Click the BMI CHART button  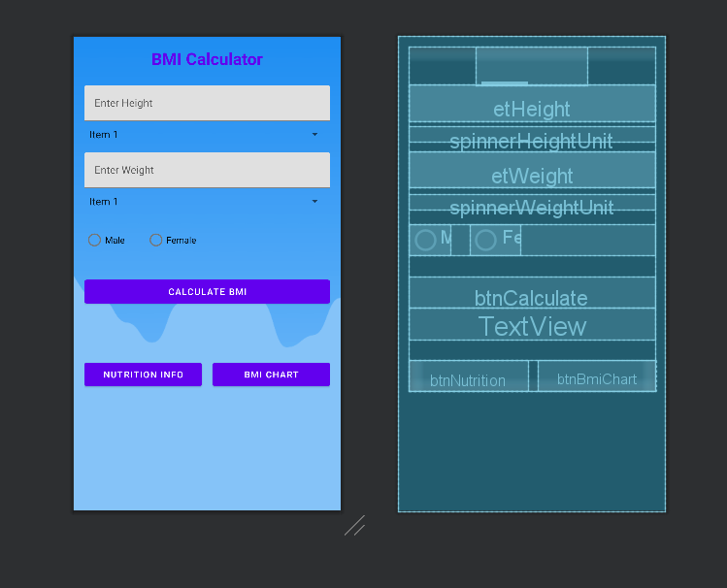pos(271,375)
